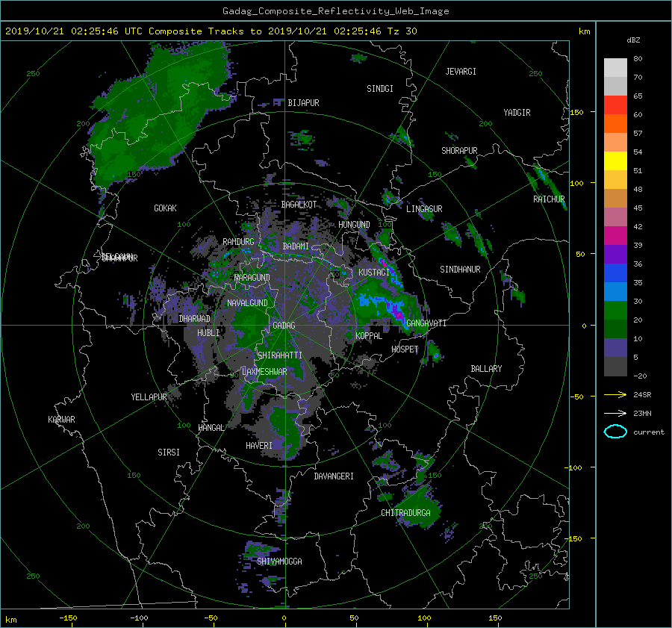Select the SHIVAMOGGA label
The height and width of the screenshot is (628, 672).
tap(279, 561)
